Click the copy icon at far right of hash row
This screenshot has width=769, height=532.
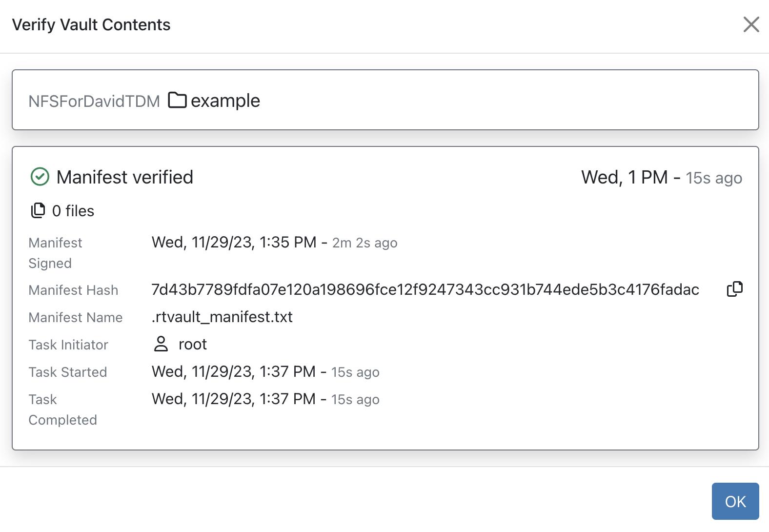734,288
